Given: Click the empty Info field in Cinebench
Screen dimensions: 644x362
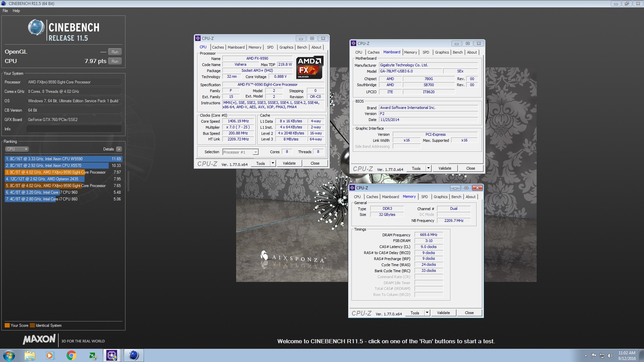Looking at the screenshot, I should click(74, 129).
